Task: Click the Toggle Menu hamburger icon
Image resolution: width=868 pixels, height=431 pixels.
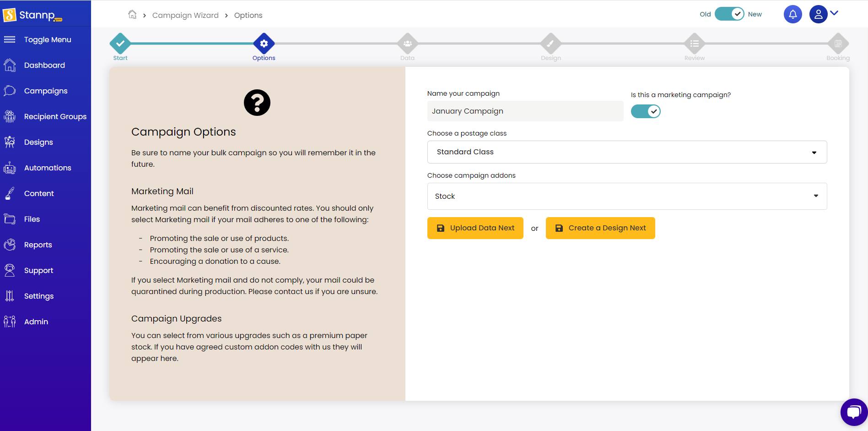Action: click(10, 39)
